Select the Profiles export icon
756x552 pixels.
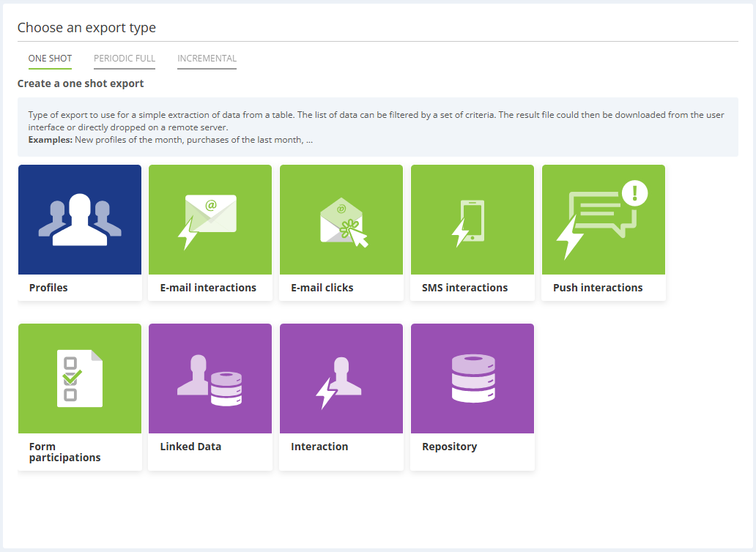coord(80,220)
